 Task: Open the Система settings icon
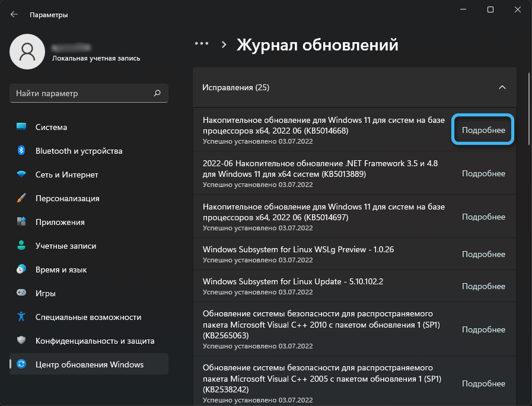point(21,127)
